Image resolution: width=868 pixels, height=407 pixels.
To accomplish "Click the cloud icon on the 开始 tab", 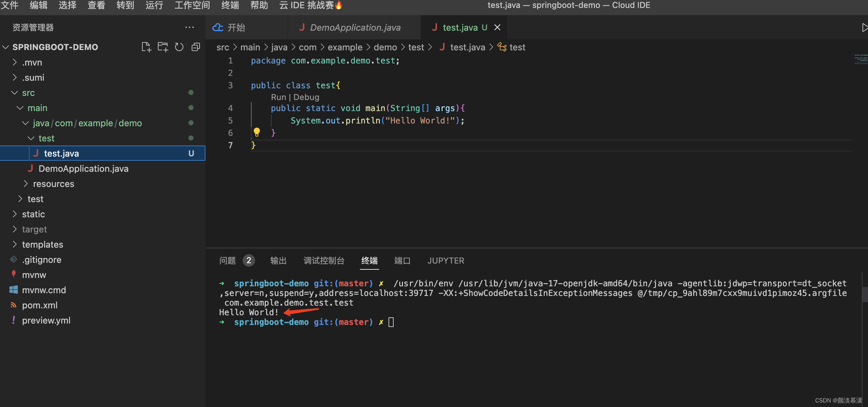I will coord(218,27).
